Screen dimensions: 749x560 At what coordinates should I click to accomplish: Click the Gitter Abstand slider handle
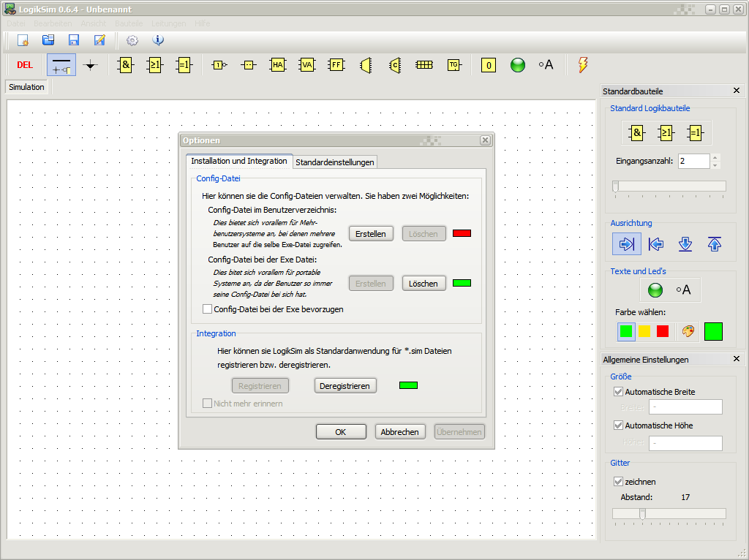(x=642, y=514)
